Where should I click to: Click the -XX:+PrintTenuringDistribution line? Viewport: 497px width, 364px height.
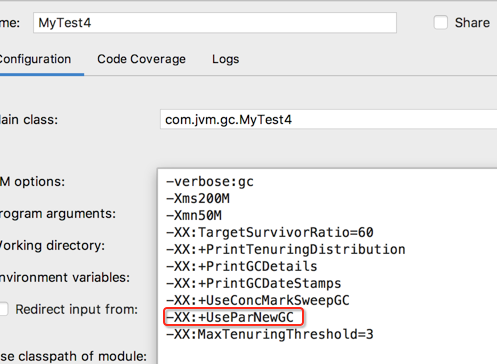[x=286, y=249]
